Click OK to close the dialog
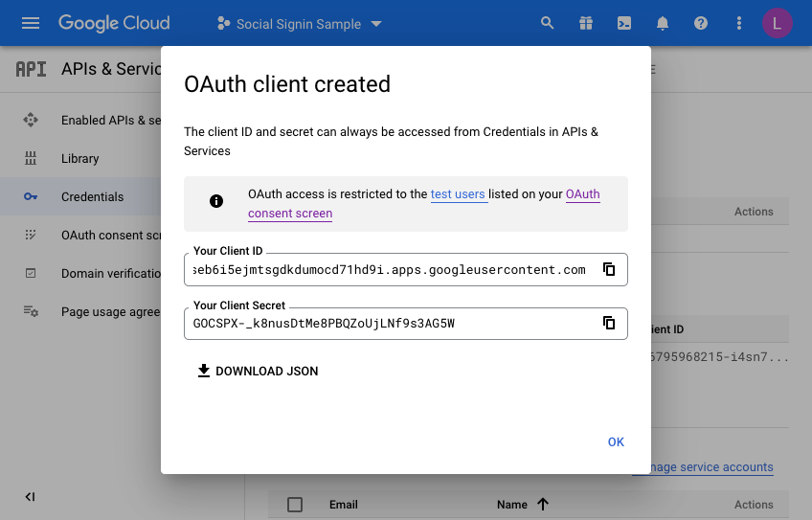 616,441
